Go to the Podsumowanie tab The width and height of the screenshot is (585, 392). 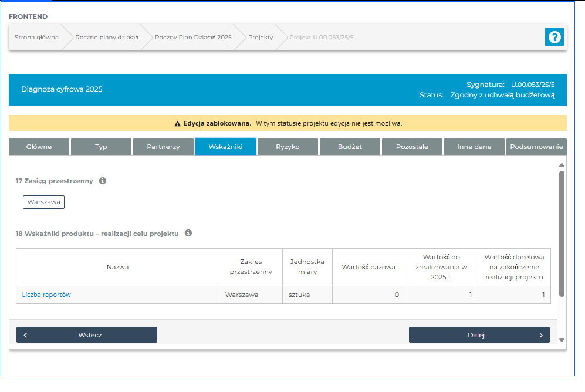click(536, 147)
